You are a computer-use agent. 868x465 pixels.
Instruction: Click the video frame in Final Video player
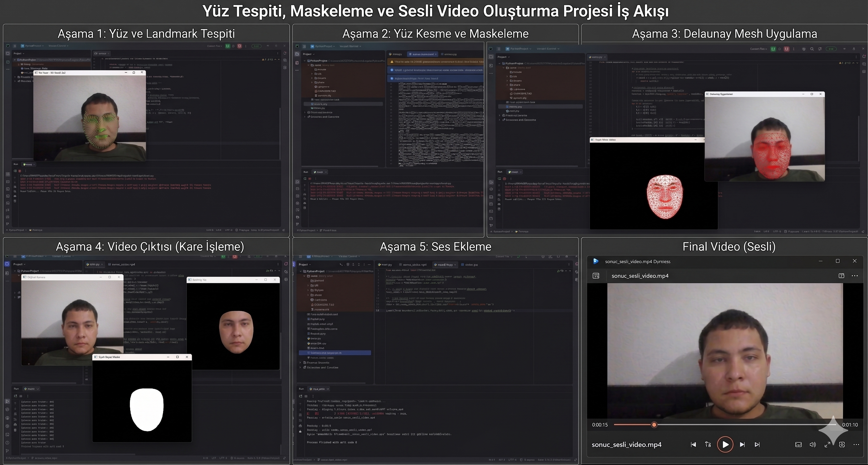click(x=725, y=351)
